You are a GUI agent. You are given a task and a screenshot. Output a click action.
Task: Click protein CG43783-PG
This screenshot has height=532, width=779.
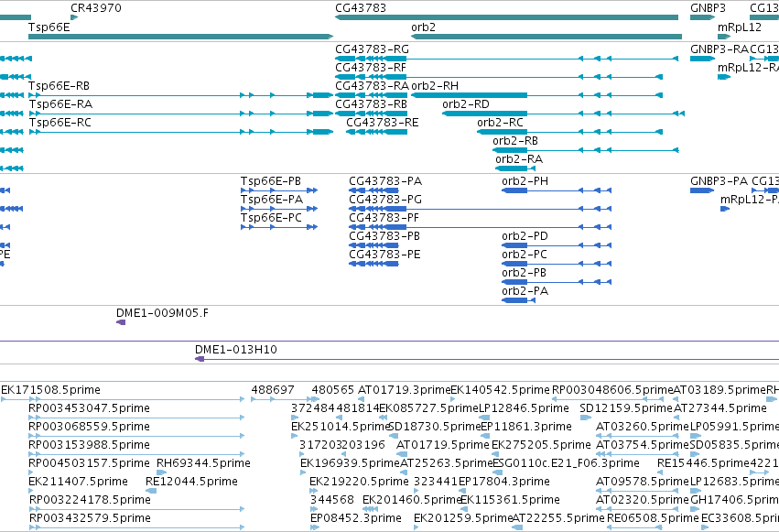(480, 209)
